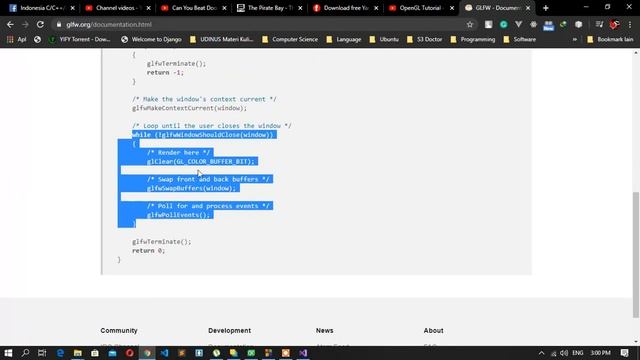640x360 pixels.
Task: Open the Windows Start menu
Action: [x=8, y=353]
